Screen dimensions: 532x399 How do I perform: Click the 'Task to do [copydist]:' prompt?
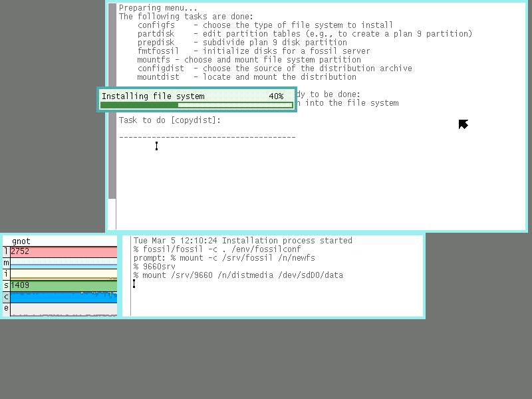pos(170,120)
